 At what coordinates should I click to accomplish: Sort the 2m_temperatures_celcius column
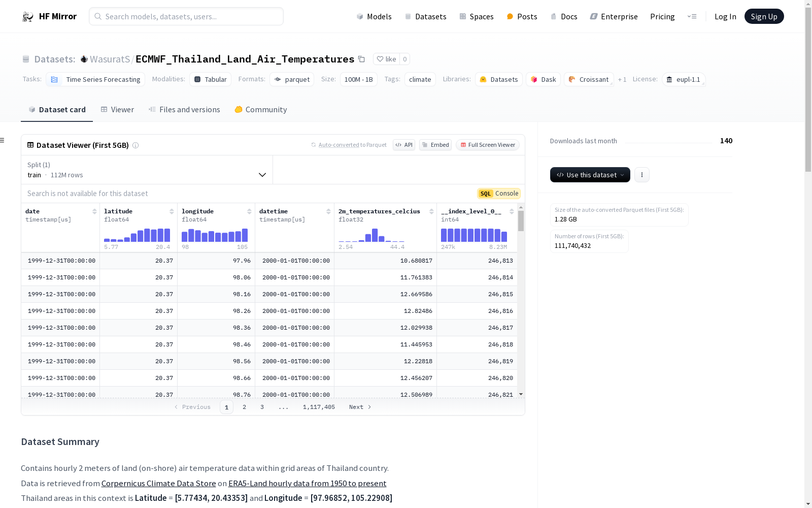pos(431,211)
